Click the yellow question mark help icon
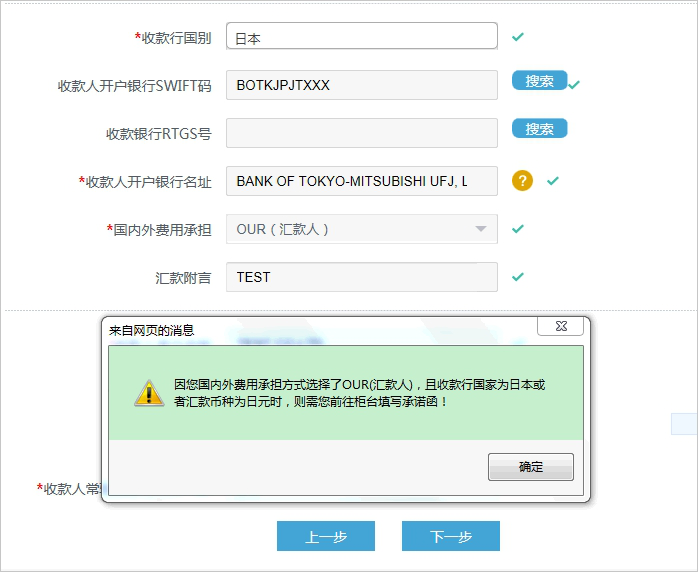Image resolution: width=698 pixels, height=572 pixels. click(x=523, y=181)
